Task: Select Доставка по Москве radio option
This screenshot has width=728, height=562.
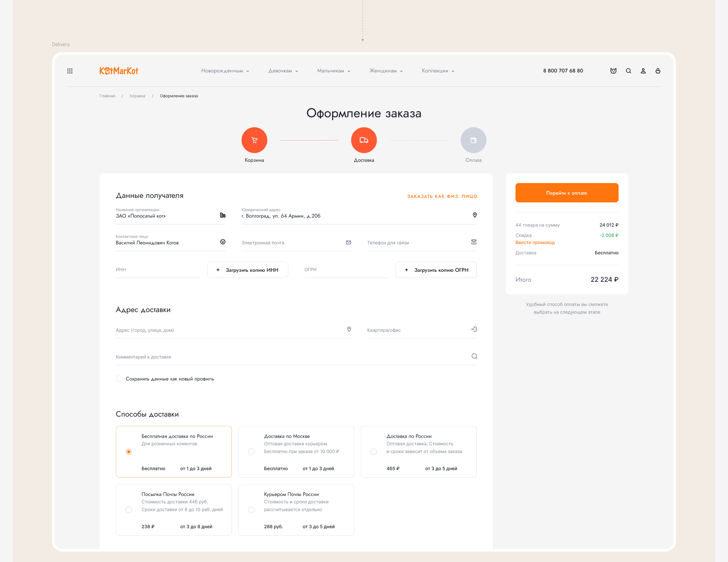Action: [x=251, y=452]
